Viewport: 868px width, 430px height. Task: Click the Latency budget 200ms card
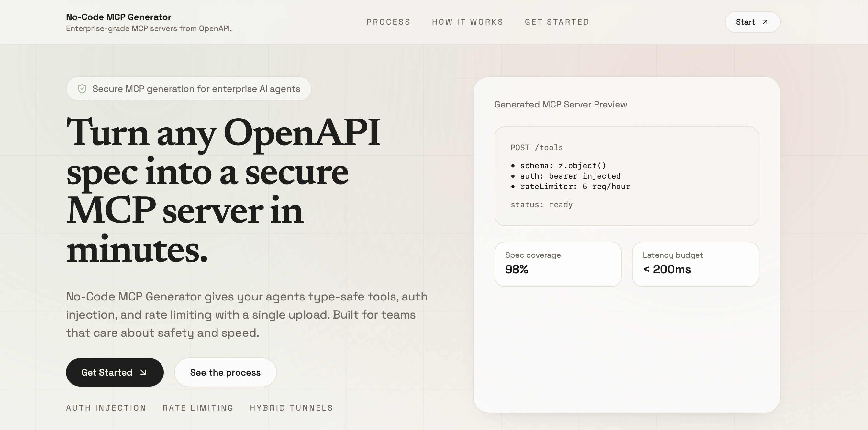point(695,264)
